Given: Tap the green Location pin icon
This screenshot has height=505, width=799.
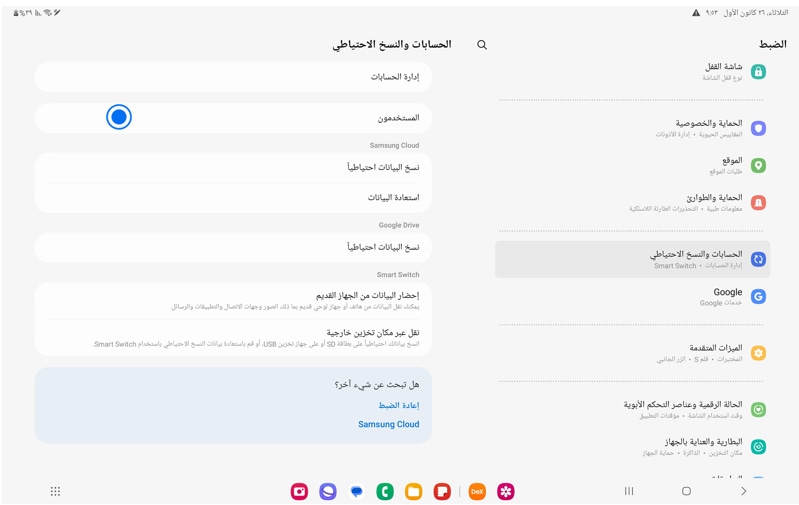Looking at the screenshot, I should coord(758,166).
